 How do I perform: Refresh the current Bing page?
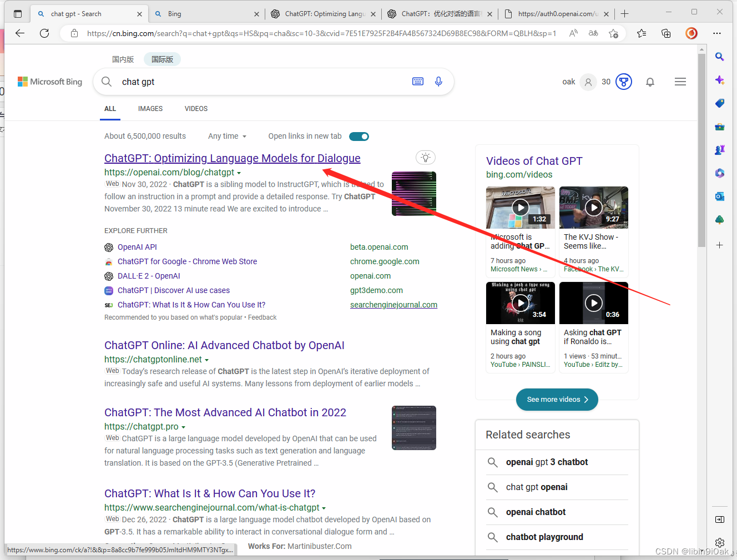tap(44, 33)
